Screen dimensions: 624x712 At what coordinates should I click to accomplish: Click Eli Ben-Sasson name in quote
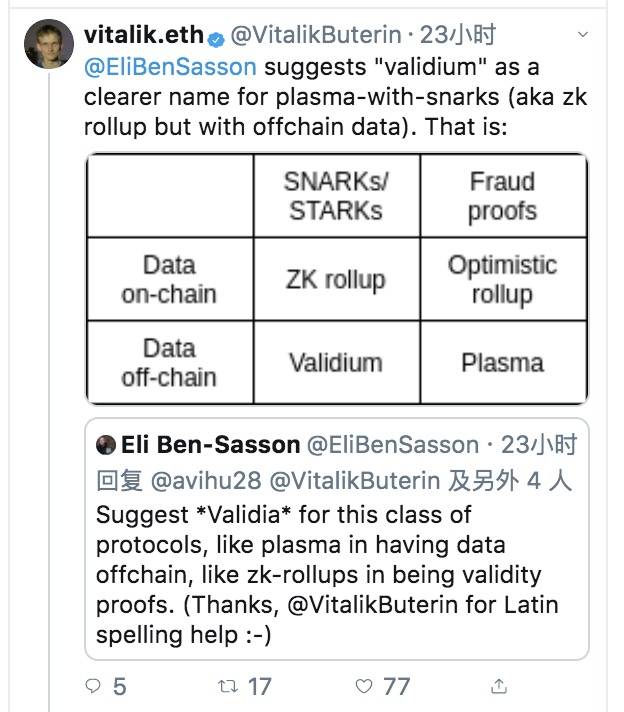(x=210, y=445)
